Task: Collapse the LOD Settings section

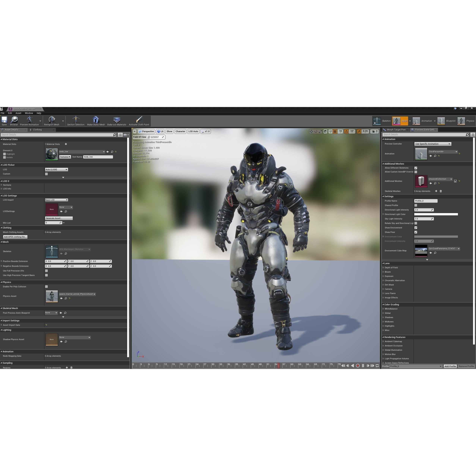Action: (x=2, y=196)
